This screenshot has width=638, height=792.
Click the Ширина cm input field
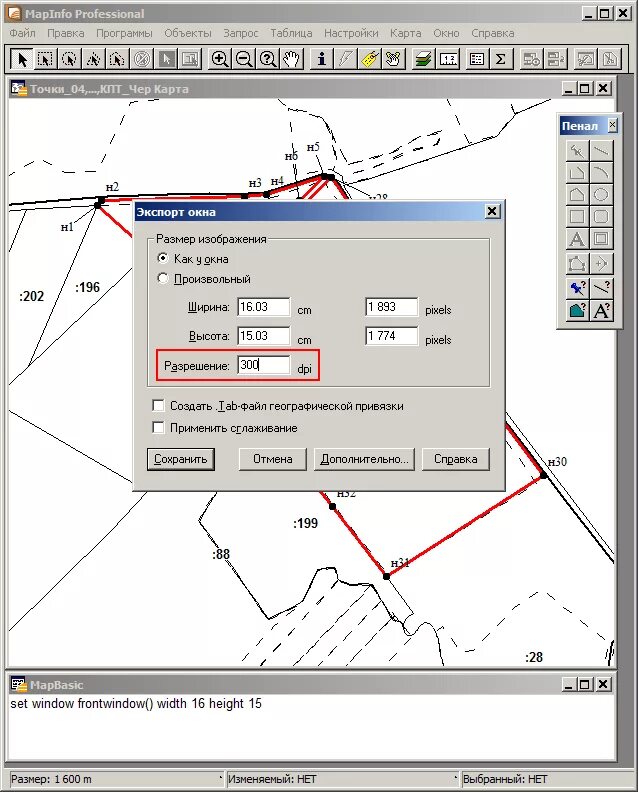tap(264, 307)
